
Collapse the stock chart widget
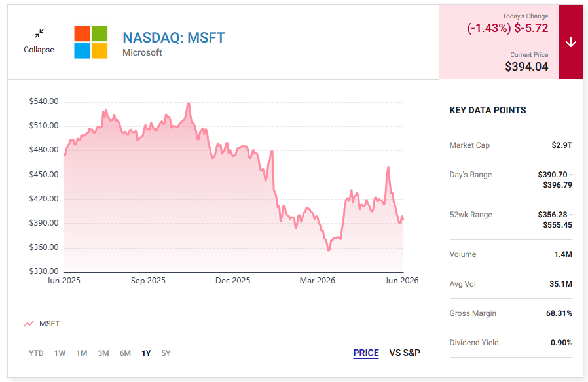click(39, 42)
